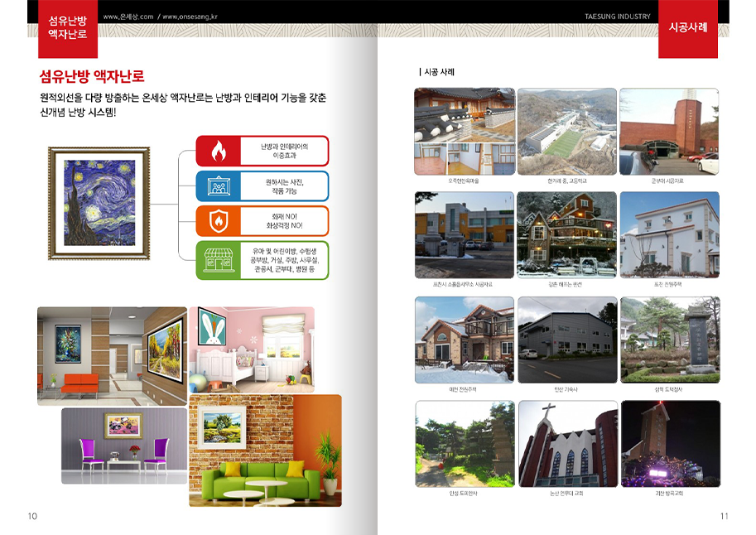Open the www.온세상.com link
Viewport: 756px width, 535px height.
[x=128, y=17]
